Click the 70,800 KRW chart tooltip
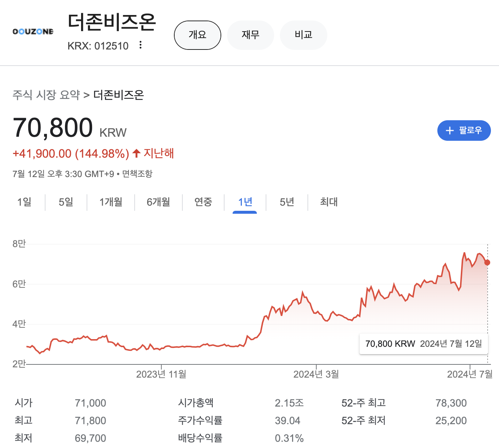 pyautogui.click(x=424, y=344)
